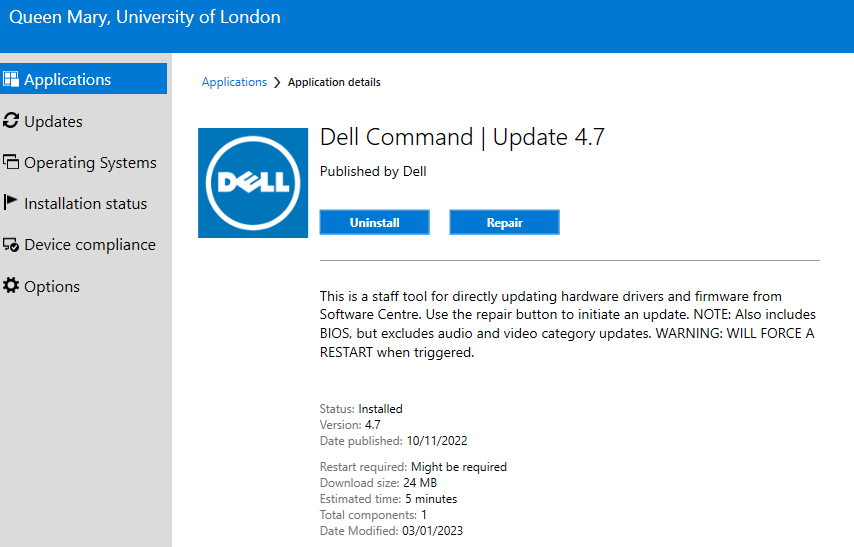The image size is (854, 547).
Task: Click the breadcrumb chevron arrow separator
Action: pyautogui.click(x=277, y=82)
